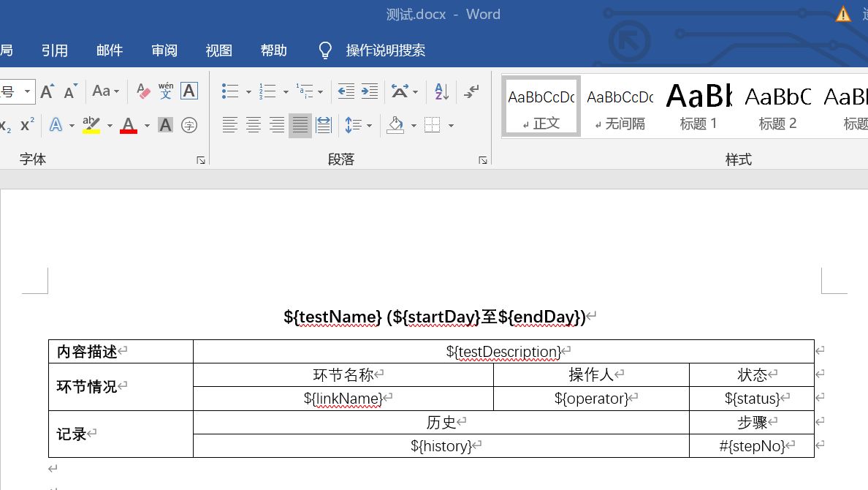The image size is (868, 490).
Task: Open Asian layout (Chinese typography) tool
Action: pyautogui.click(x=400, y=91)
